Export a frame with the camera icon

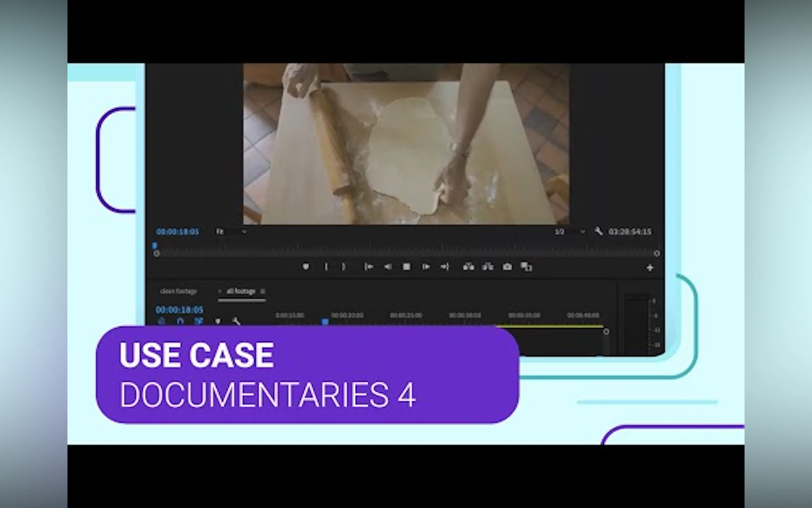click(507, 267)
